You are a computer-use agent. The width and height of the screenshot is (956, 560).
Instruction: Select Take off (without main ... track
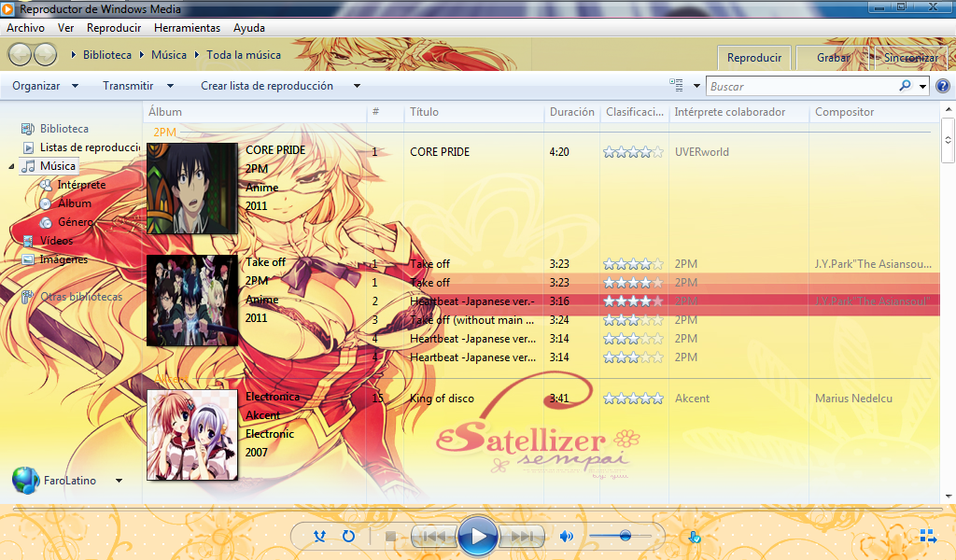pos(471,320)
